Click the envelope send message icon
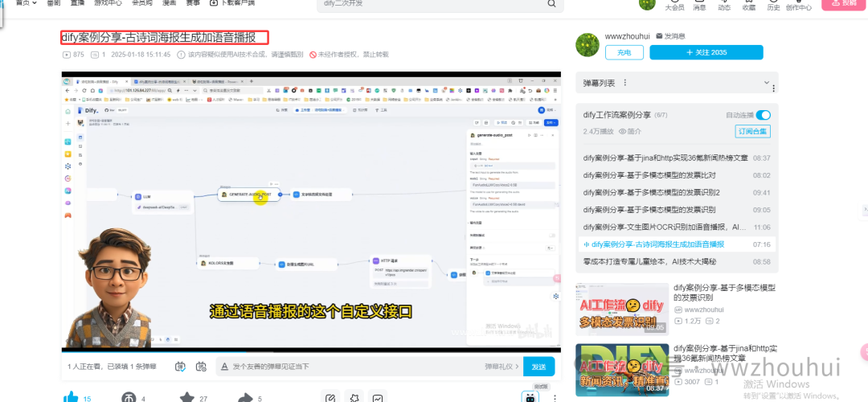 click(x=658, y=36)
